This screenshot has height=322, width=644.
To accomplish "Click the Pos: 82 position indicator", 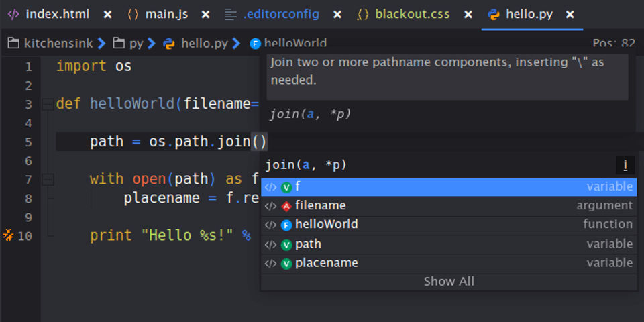I will tap(614, 43).
